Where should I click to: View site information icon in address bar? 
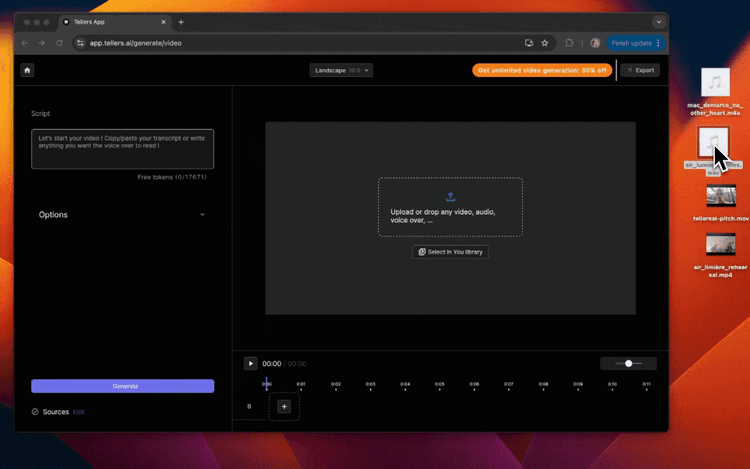click(x=80, y=43)
